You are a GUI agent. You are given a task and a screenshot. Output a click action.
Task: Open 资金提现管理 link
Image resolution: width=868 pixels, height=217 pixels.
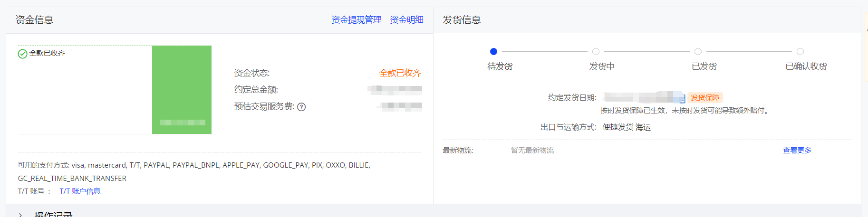tap(357, 20)
